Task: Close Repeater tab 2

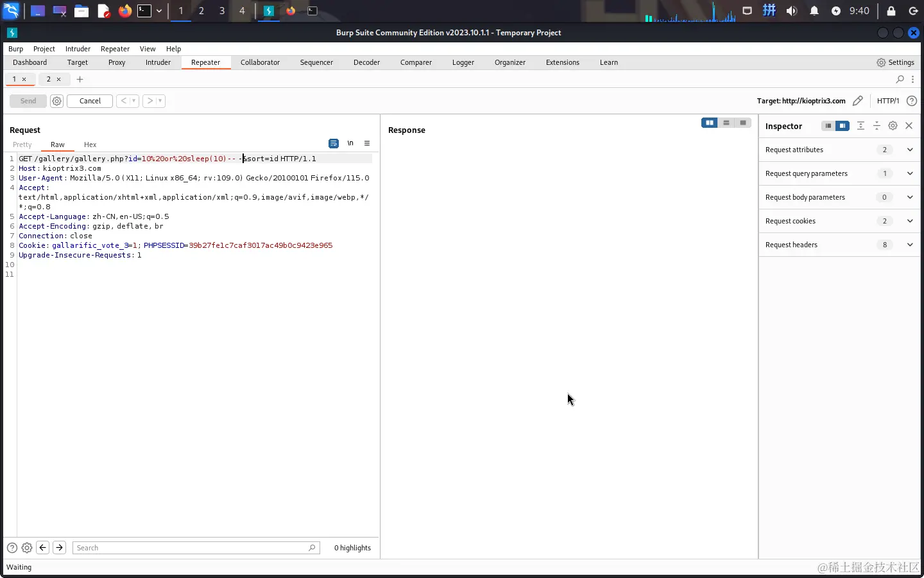Action: pos(58,79)
